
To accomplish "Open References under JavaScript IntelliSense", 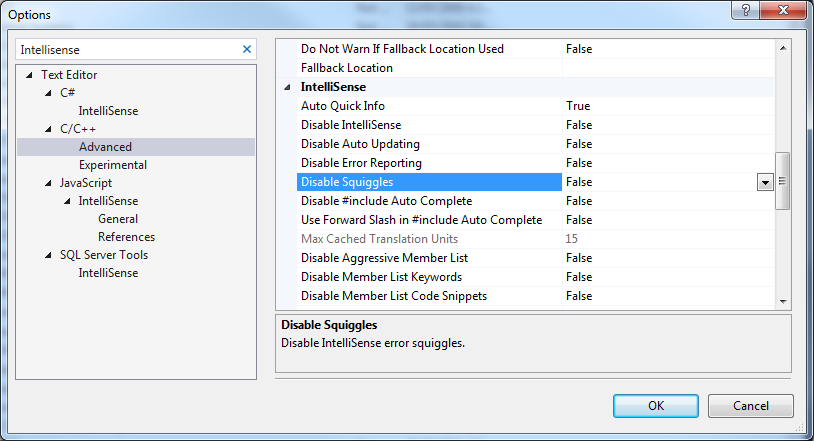I will (x=126, y=237).
